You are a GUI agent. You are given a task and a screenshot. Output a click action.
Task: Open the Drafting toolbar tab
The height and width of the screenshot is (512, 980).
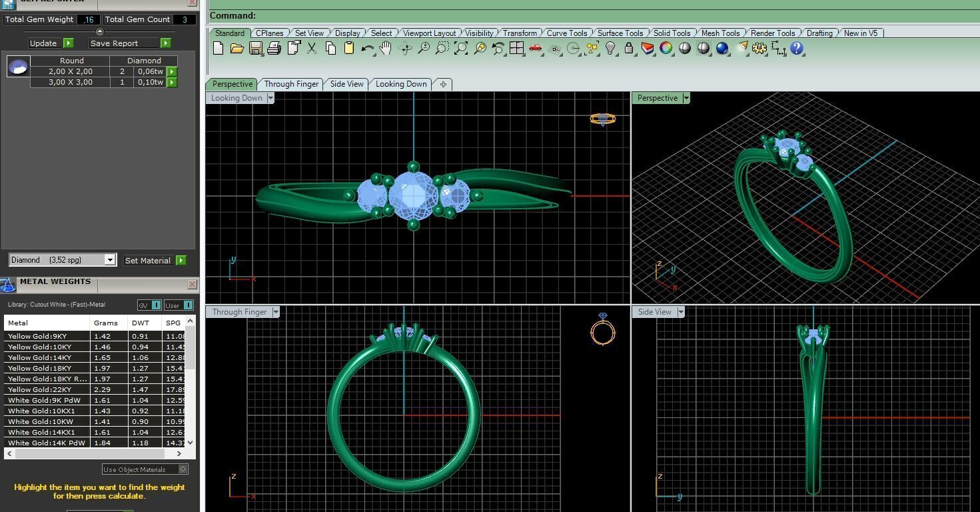click(x=819, y=33)
